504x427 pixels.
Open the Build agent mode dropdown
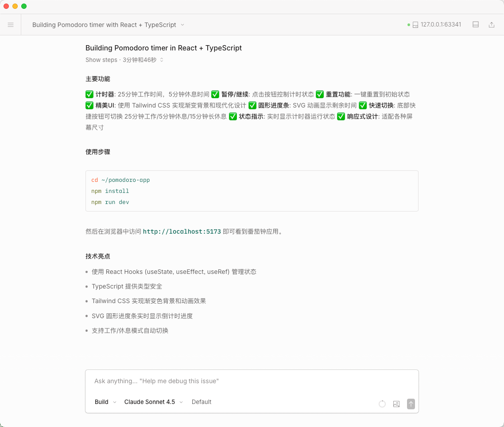tap(105, 402)
